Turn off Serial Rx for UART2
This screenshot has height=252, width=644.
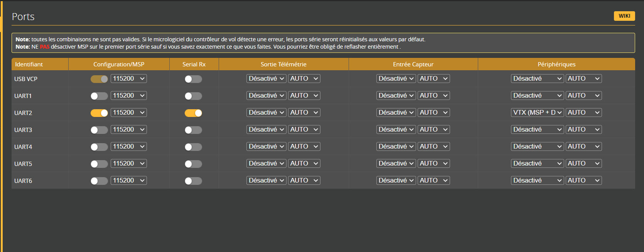tap(193, 113)
